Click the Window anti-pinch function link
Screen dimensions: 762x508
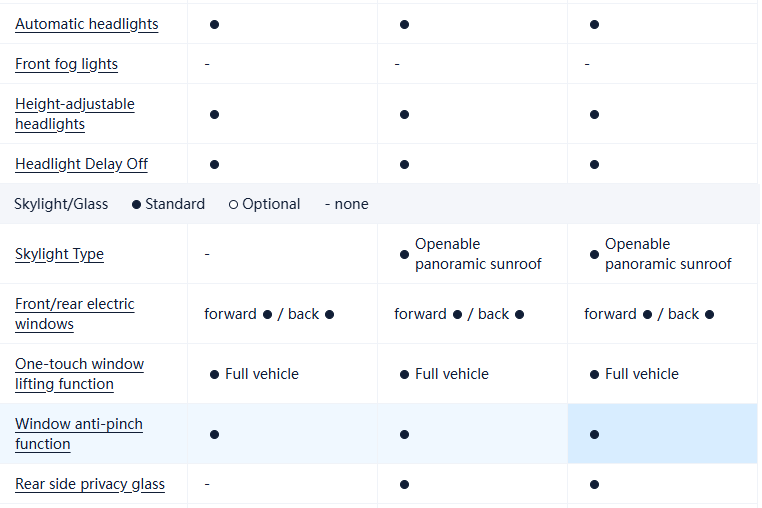(x=78, y=434)
